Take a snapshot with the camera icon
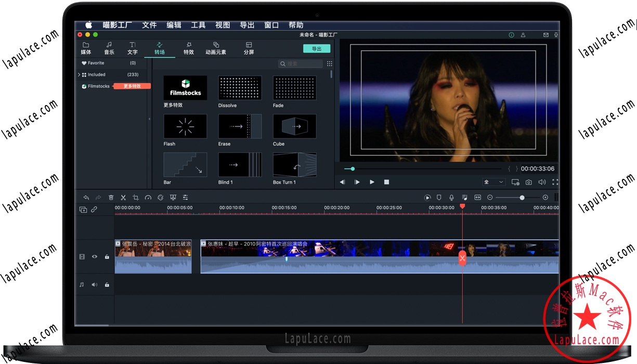Screen dimensions: 637x364 (529, 182)
